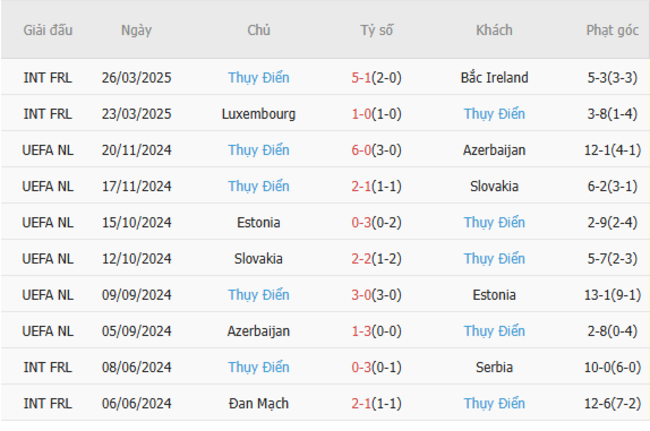
Task: Select the "Khách" column header
Action: coord(494,30)
